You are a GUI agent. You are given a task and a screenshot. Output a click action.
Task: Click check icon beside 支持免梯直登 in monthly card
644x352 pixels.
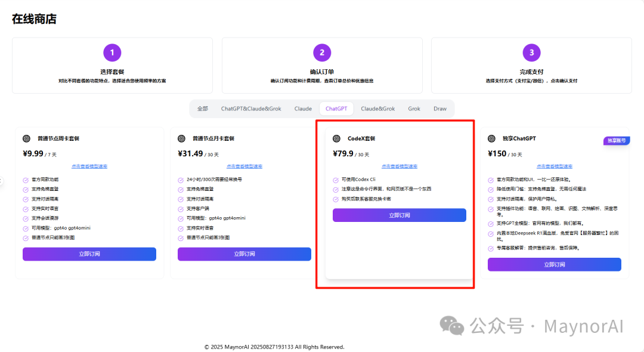[181, 189]
